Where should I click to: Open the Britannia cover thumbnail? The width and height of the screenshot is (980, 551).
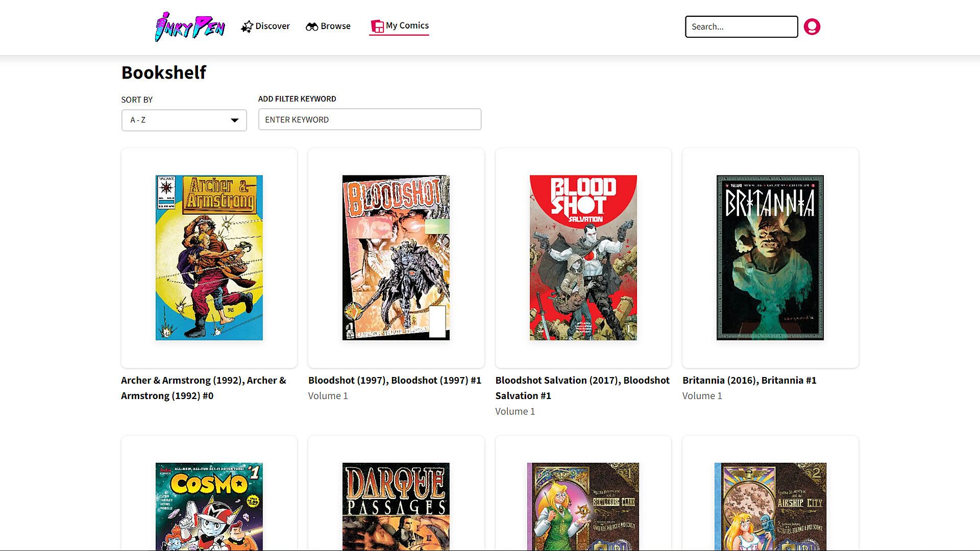coord(770,258)
